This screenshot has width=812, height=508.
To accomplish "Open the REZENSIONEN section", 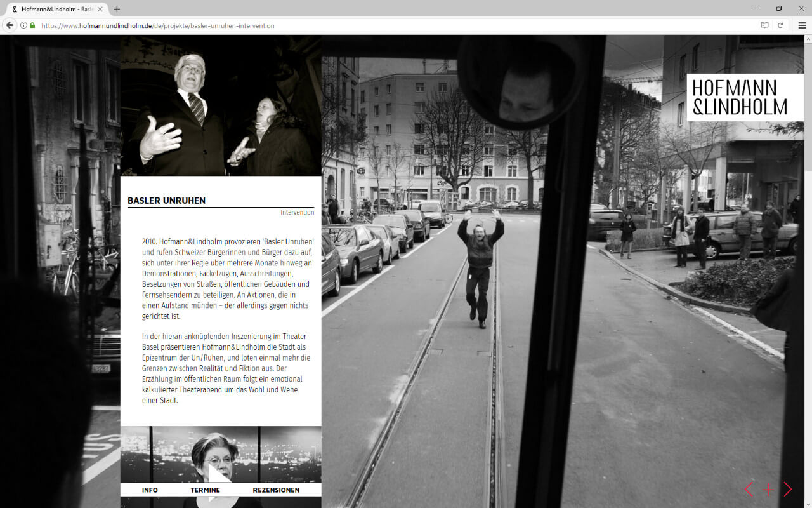I will [276, 490].
